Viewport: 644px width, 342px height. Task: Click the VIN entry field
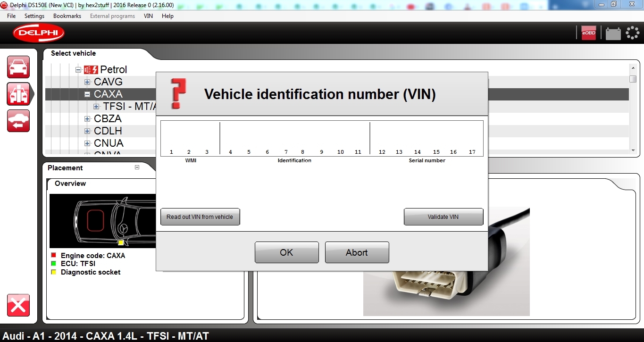[322, 138]
